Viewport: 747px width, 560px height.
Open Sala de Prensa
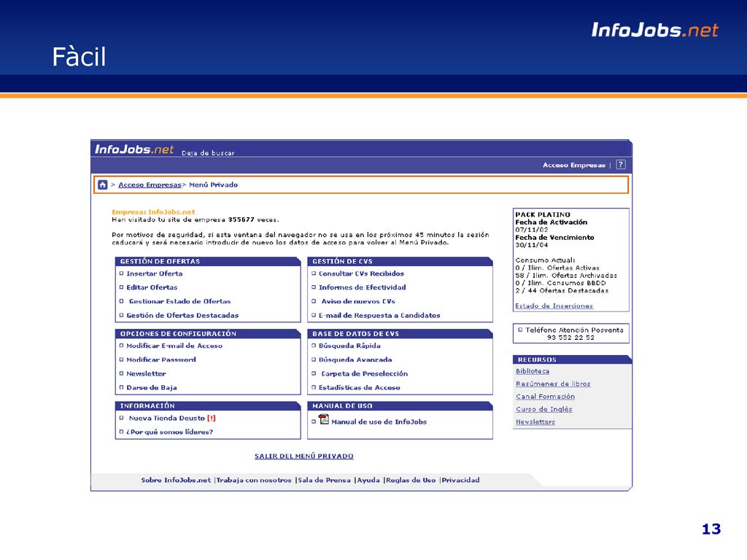click(324, 480)
